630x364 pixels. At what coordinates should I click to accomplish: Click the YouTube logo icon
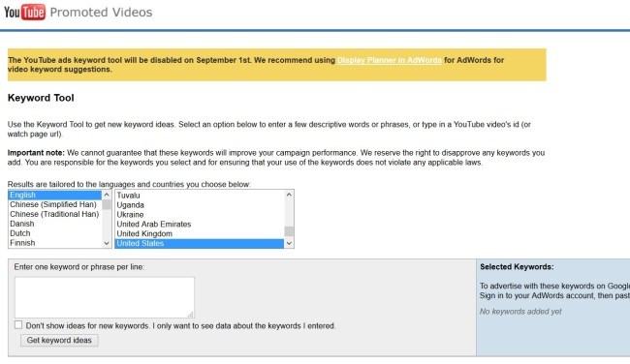[24, 12]
